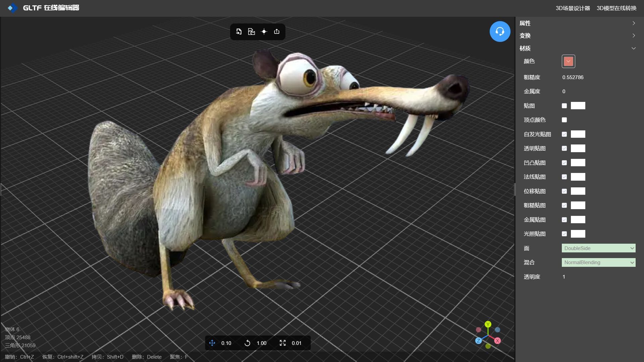Click the GLTF editor logo icon
The height and width of the screenshot is (362, 644).
pyautogui.click(x=12, y=8)
